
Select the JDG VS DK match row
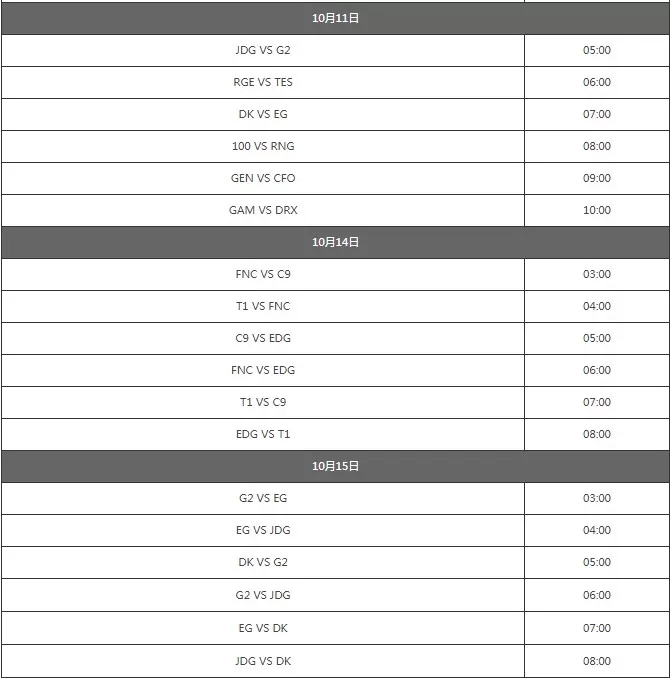(x=335, y=661)
